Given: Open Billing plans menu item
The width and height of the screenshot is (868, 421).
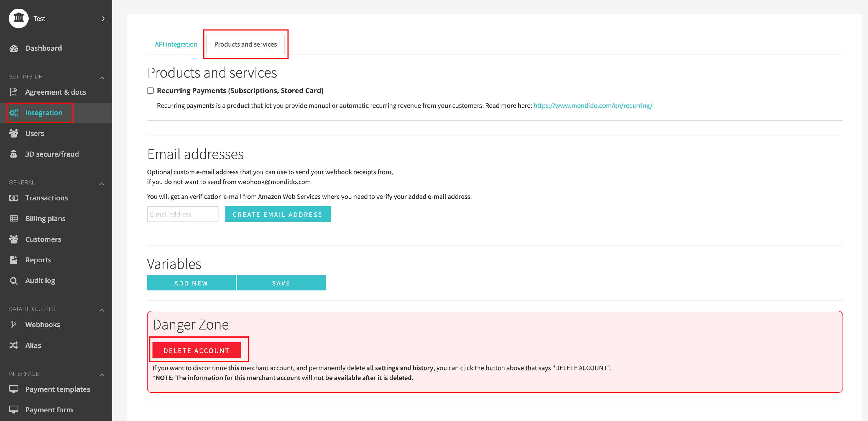Looking at the screenshot, I should (x=45, y=218).
